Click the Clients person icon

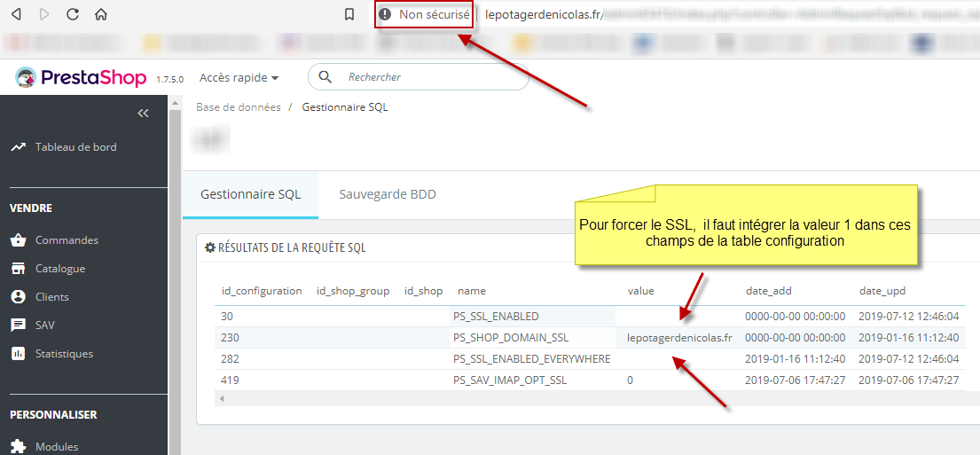(18, 297)
